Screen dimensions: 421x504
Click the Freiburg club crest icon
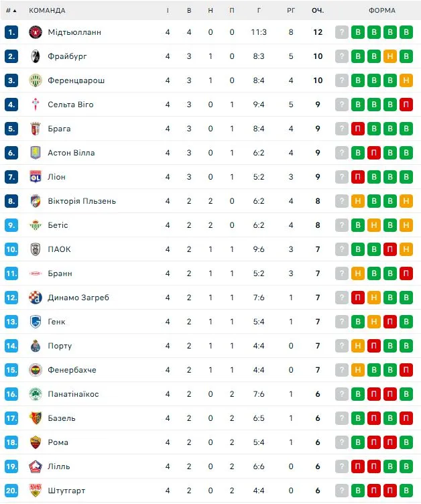pyautogui.click(x=36, y=56)
